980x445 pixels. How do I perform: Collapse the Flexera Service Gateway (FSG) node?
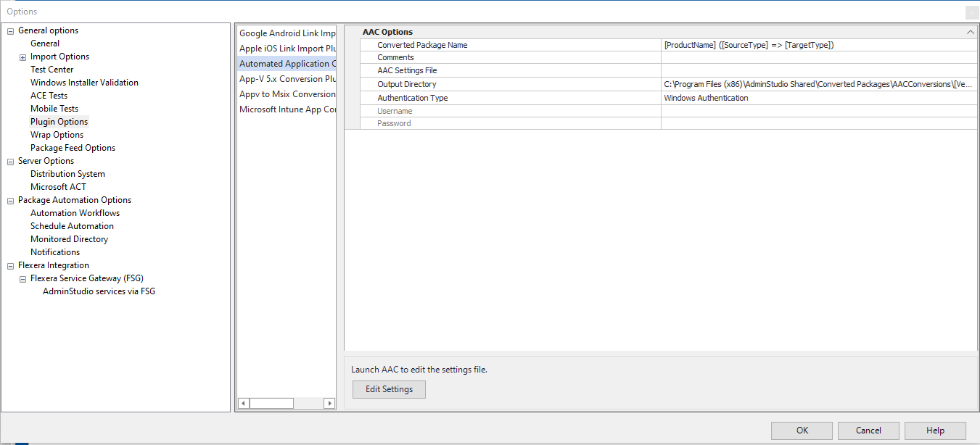(x=22, y=279)
